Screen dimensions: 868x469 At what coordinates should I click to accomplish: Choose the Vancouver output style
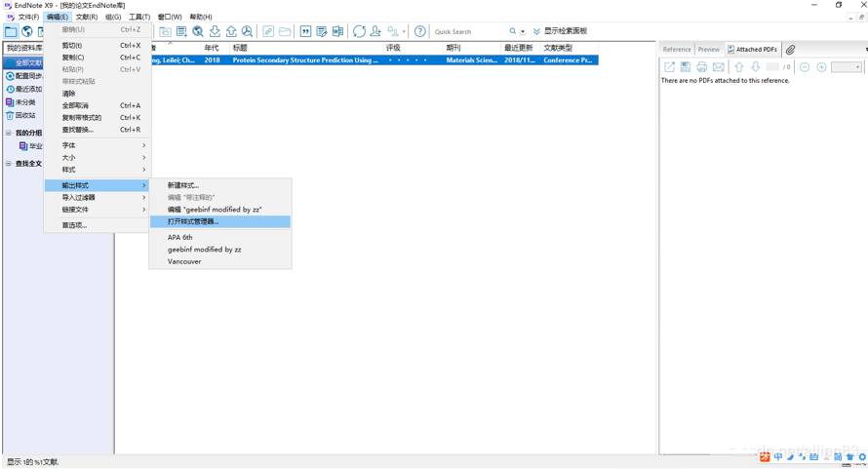coord(184,261)
